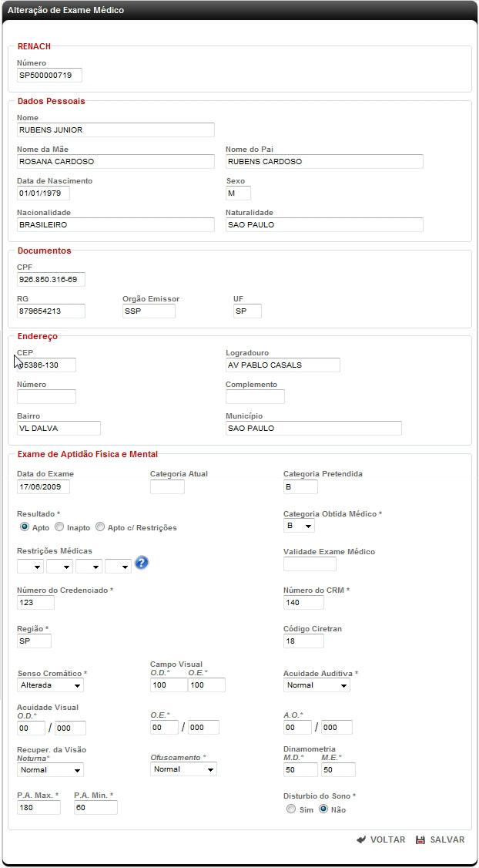
Task: Focus the CPF input field
Action: (x=51, y=280)
